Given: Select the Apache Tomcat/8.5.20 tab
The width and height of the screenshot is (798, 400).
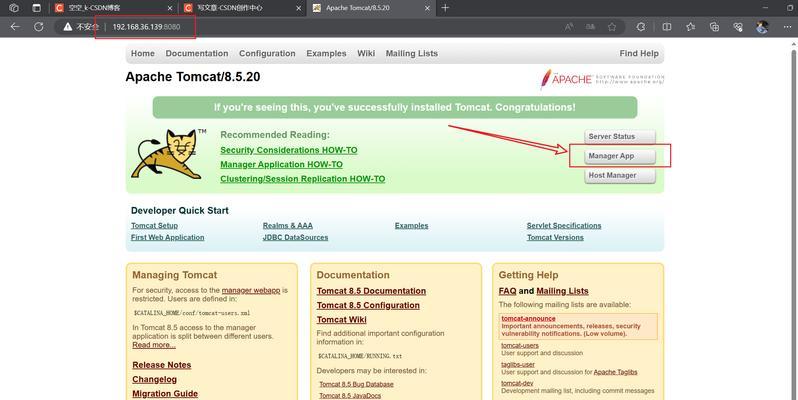Looking at the screenshot, I should tap(372, 8).
